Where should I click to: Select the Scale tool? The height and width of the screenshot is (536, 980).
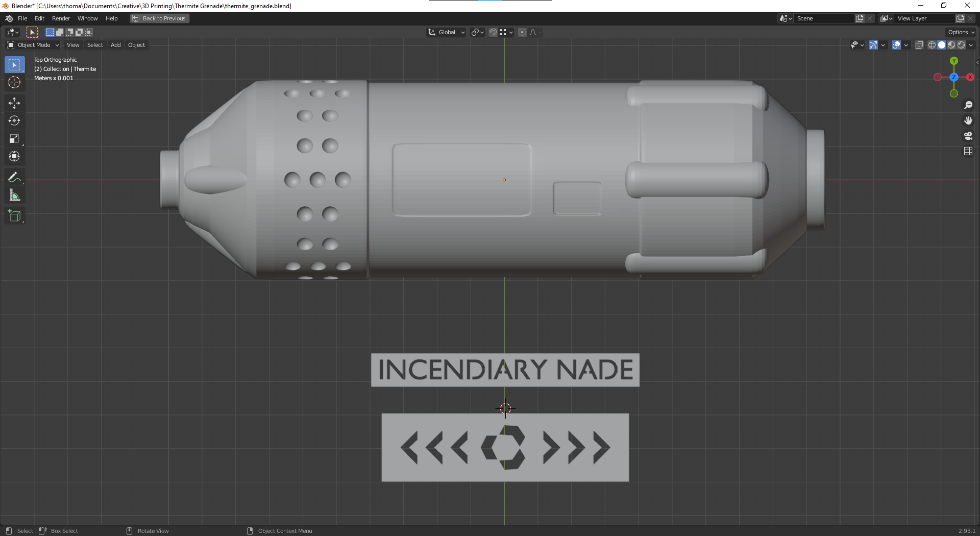tap(14, 138)
